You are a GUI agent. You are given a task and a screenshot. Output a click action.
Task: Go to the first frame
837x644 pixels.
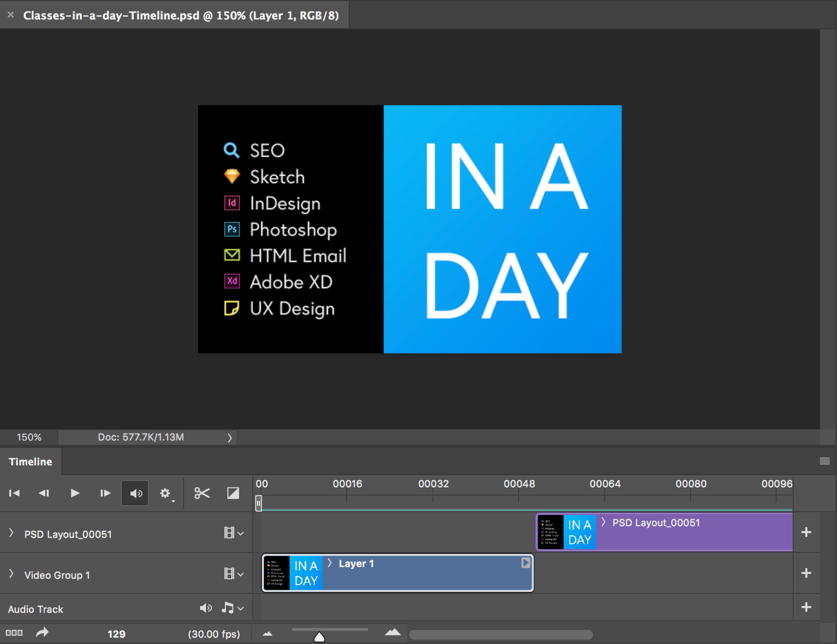(14, 493)
